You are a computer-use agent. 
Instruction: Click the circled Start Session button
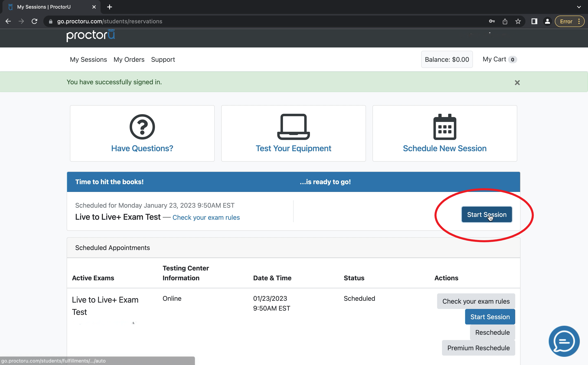click(x=486, y=214)
